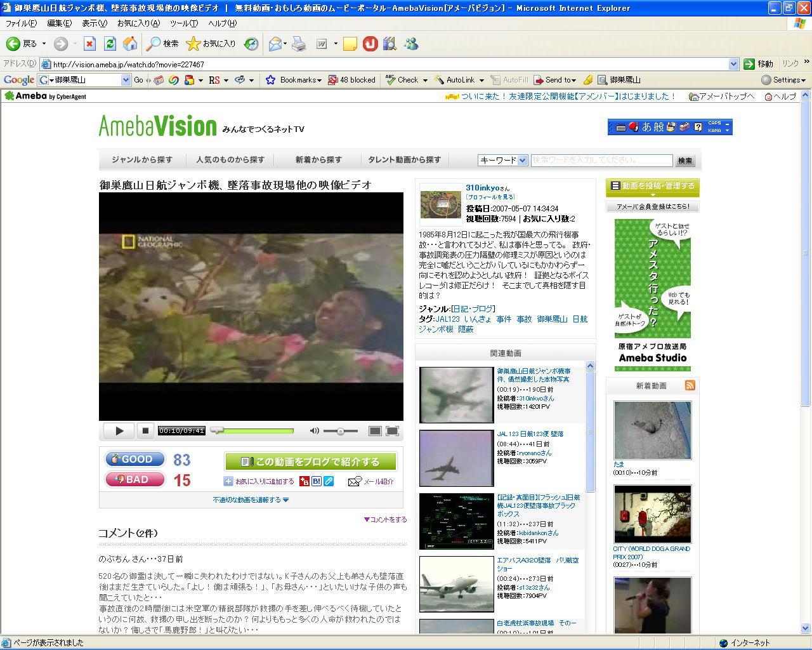The height and width of the screenshot is (650, 812).
Task: Select the 新着から探す tab
Action: point(318,160)
